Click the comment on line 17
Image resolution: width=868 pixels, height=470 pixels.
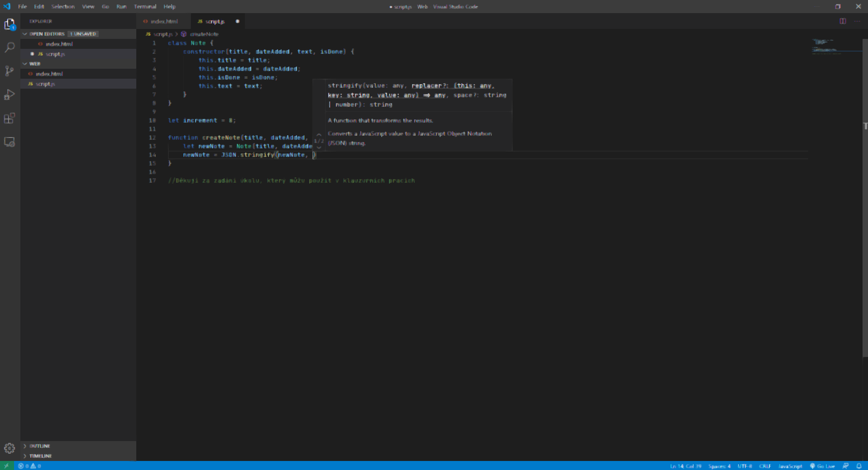coord(292,180)
